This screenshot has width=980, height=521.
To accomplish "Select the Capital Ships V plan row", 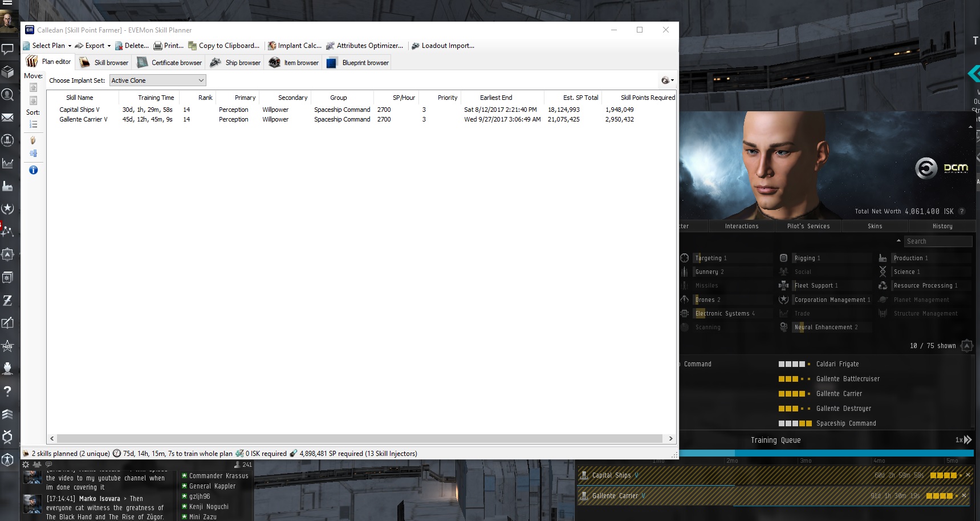I will click(x=361, y=110).
